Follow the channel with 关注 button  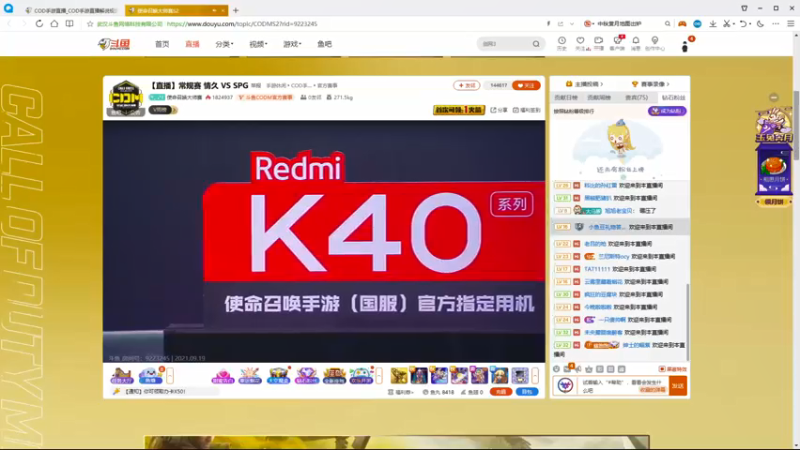tap(526, 86)
